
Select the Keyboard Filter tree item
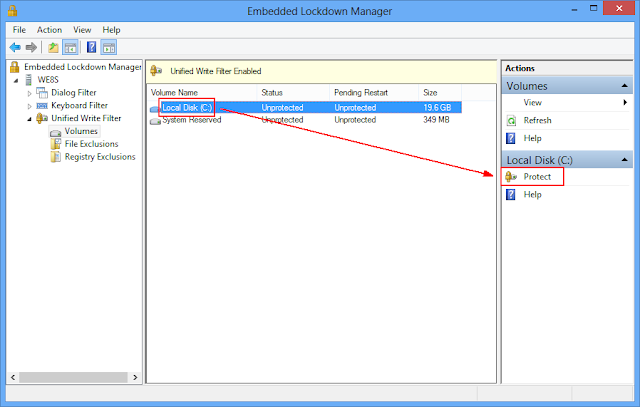coord(79,106)
